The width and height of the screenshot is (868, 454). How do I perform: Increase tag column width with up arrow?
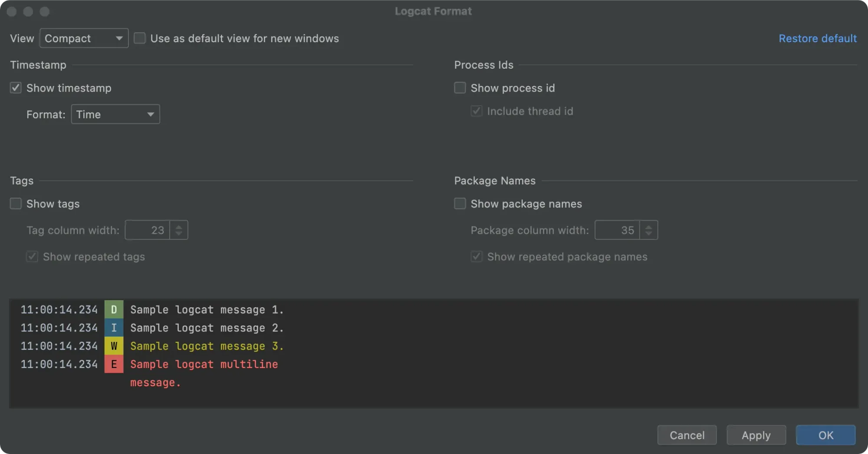179,226
